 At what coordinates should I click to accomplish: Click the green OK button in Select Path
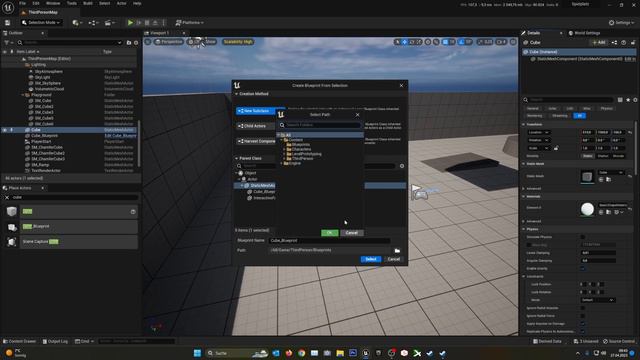tap(329, 233)
